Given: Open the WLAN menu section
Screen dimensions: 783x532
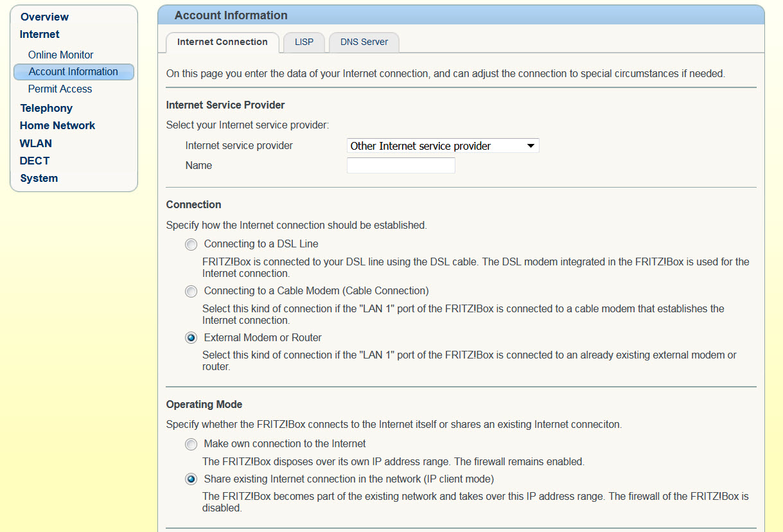Looking at the screenshot, I should pyautogui.click(x=36, y=143).
